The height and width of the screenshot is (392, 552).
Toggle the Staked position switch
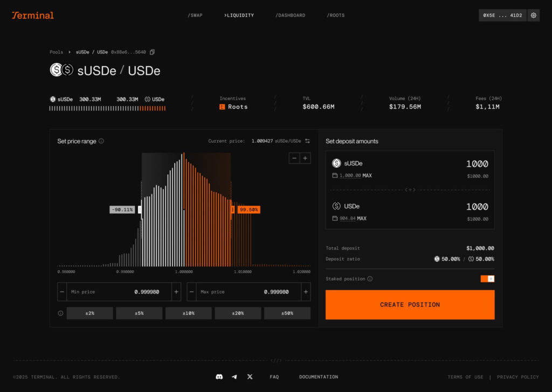[487, 279]
